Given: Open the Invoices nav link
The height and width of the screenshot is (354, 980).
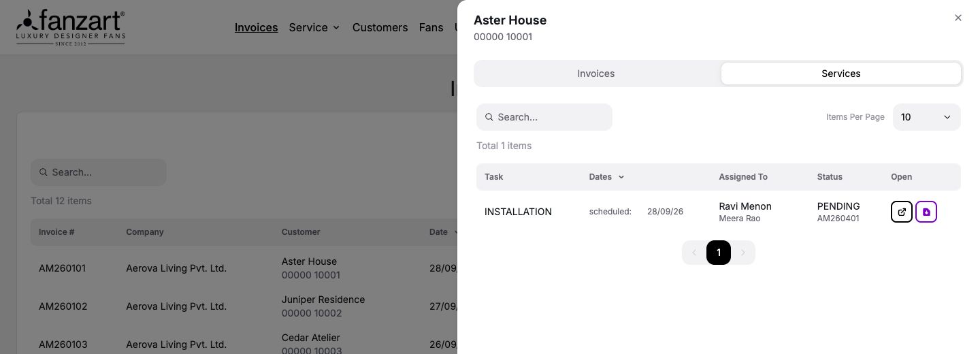Looking at the screenshot, I should click(256, 27).
